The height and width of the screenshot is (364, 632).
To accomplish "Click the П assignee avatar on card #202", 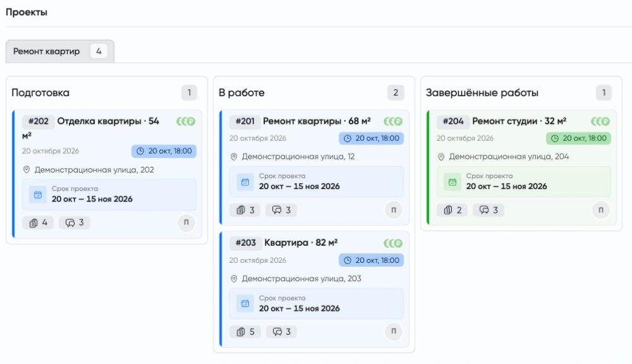I will pos(186,222).
